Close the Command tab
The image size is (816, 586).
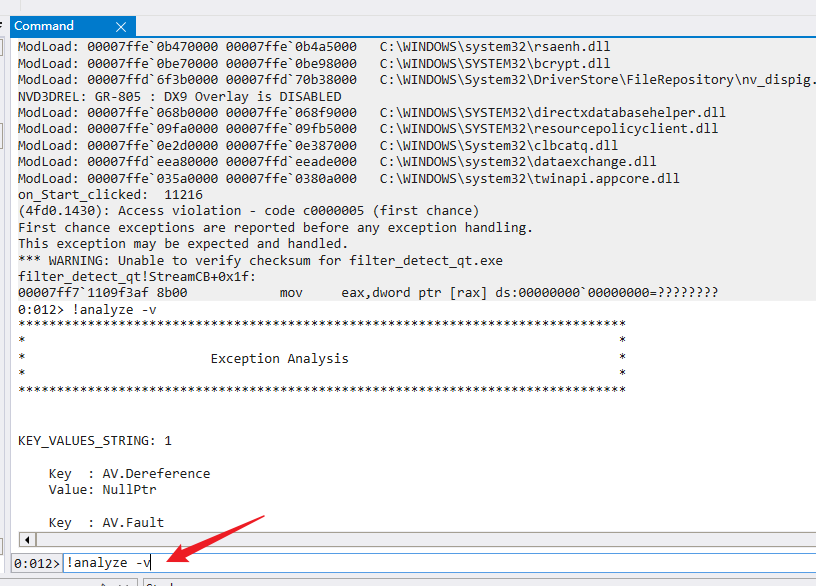click(121, 27)
